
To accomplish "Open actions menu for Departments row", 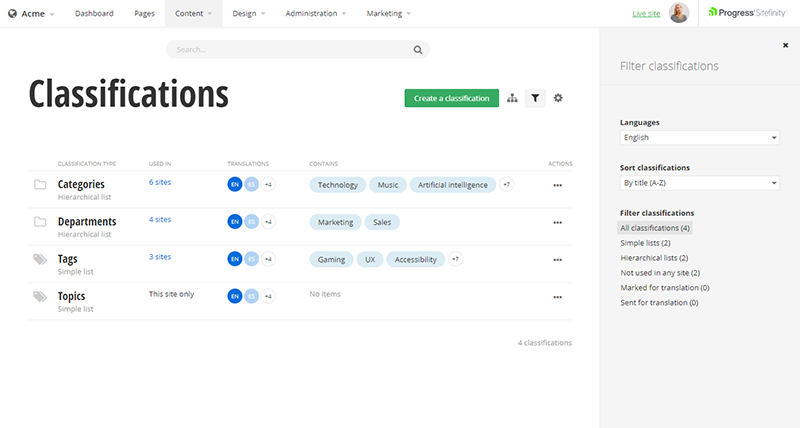I will [x=558, y=222].
